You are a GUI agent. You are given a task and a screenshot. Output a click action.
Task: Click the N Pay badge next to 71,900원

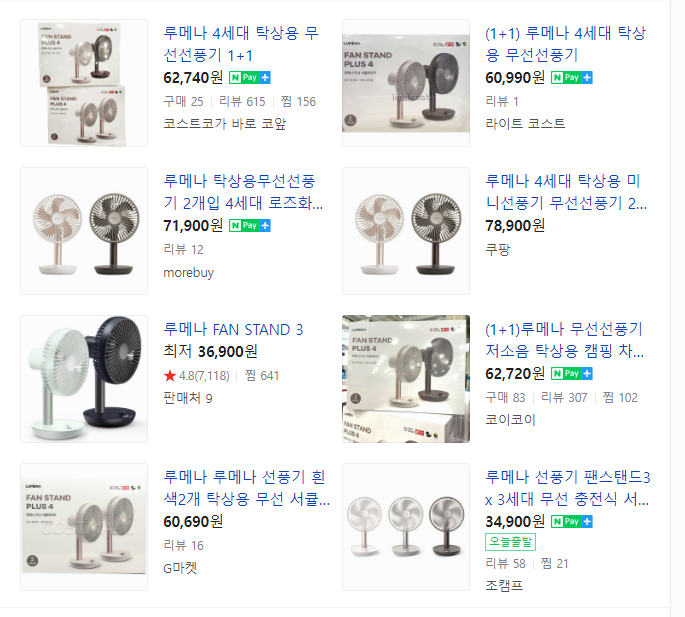[x=250, y=225]
